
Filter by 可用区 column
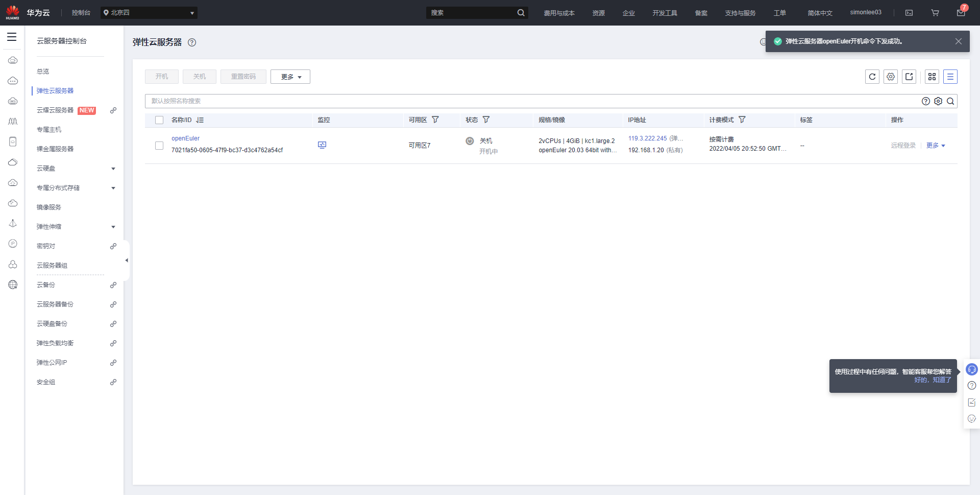435,120
